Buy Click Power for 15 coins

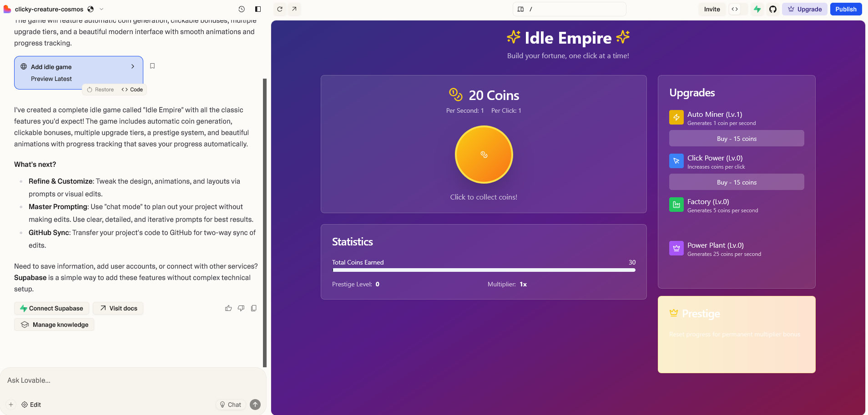click(x=737, y=182)
